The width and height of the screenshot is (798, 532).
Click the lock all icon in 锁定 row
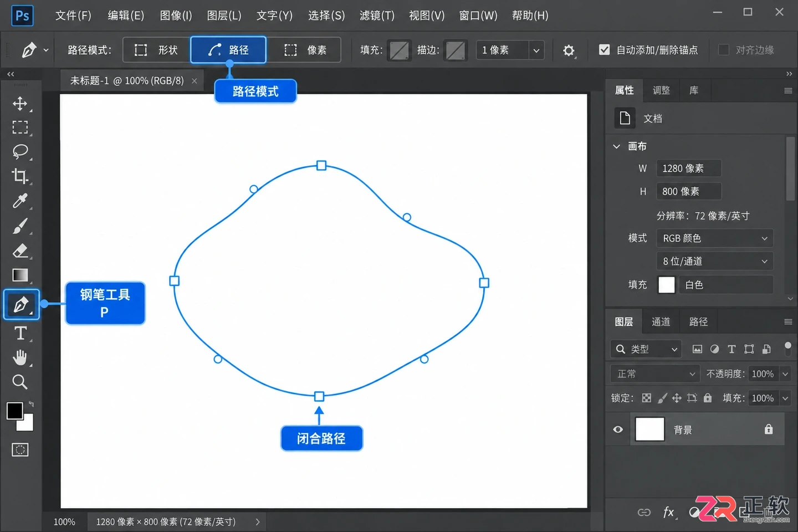[x=708, y=398]
